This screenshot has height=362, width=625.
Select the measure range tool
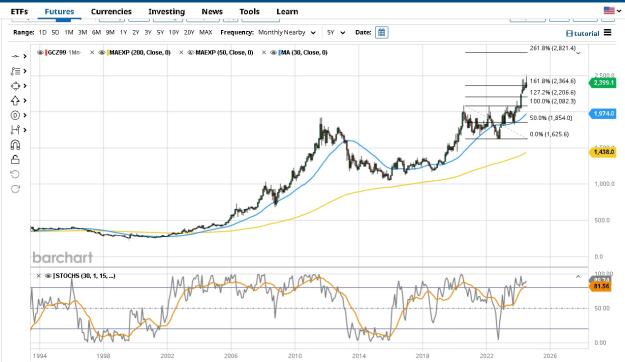tap(15, 130)
